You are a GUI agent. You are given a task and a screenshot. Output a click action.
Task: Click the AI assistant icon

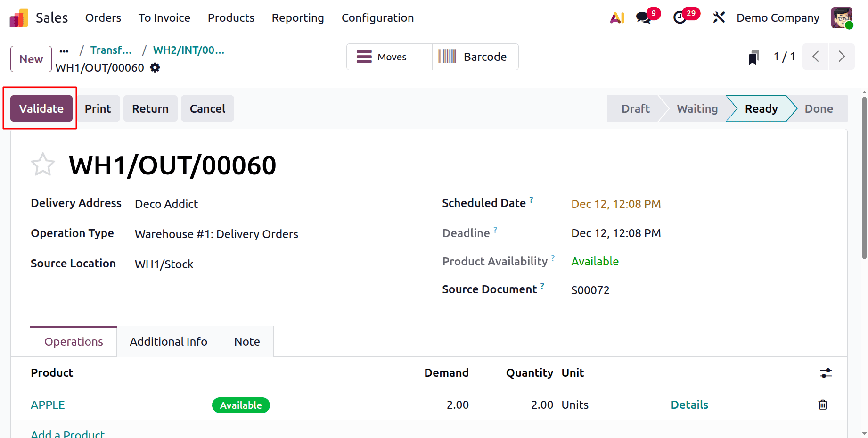point(617,18)
